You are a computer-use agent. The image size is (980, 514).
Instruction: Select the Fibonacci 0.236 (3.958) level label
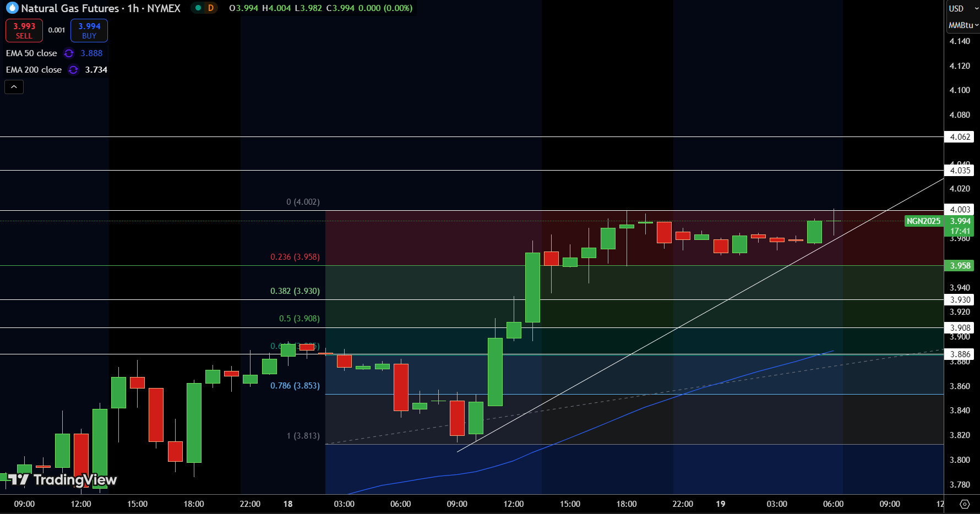pyautogui.click(x=295, y=257)
